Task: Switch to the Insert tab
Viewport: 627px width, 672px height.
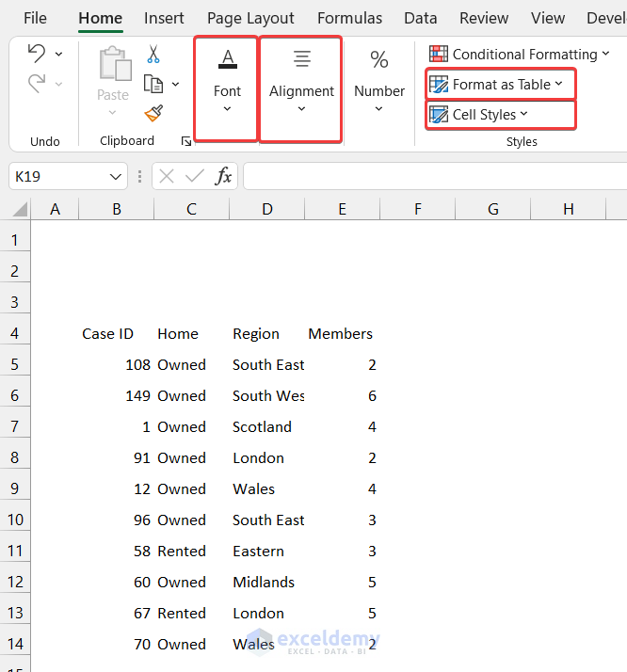Action: pyautogui.click(x=164, y=19)
